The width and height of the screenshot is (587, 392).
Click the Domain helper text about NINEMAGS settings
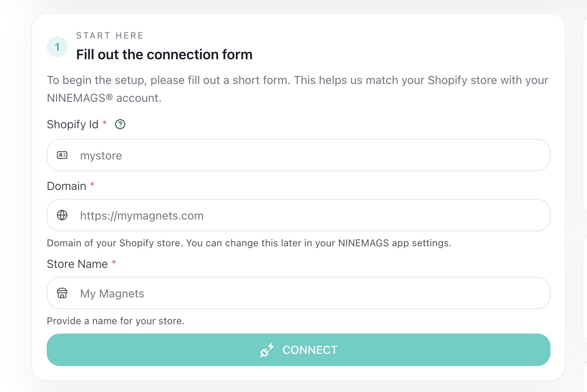[x=249, y=243]
